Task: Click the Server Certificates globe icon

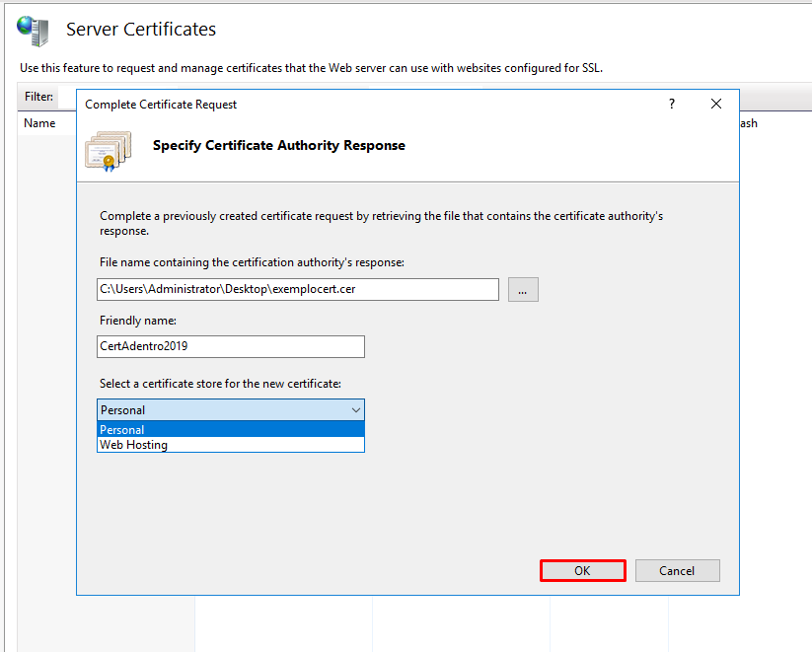Action: 32,31
